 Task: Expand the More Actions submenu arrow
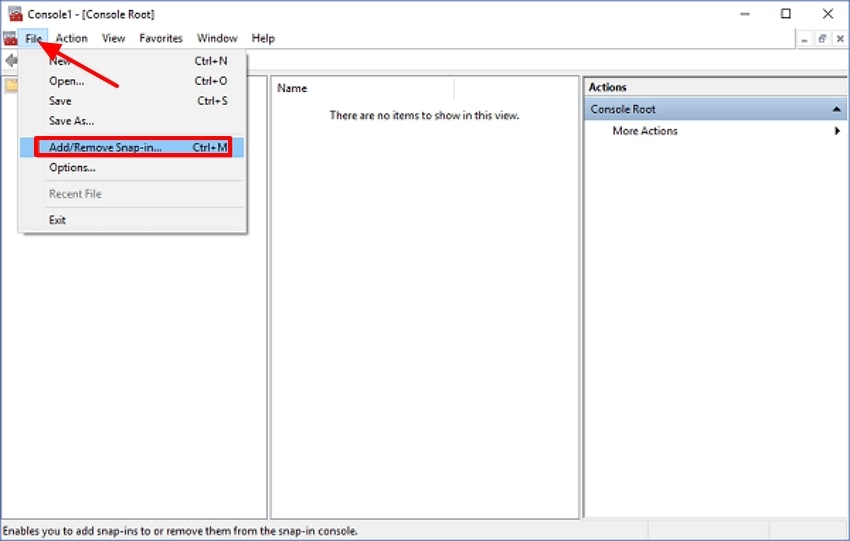(x=838, y=131)
